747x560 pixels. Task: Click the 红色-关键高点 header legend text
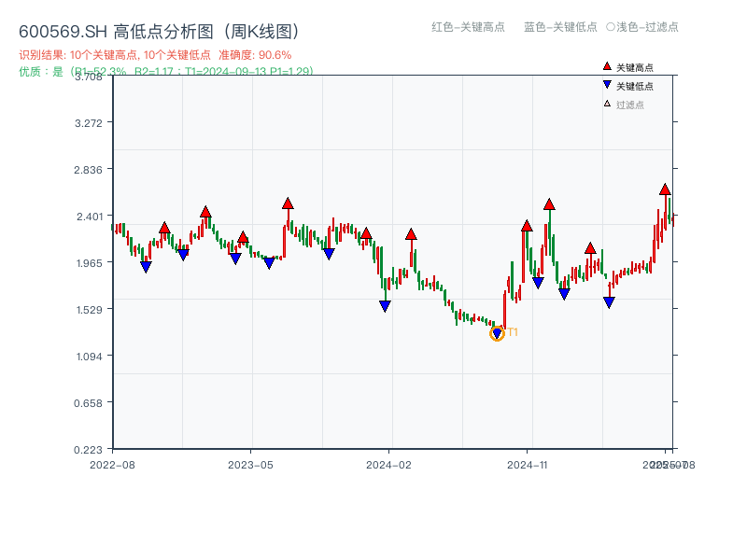(468, 27)
